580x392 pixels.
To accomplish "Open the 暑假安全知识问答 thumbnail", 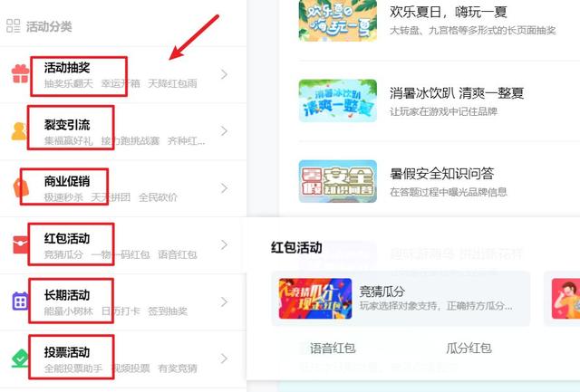I will pos(338,181).
